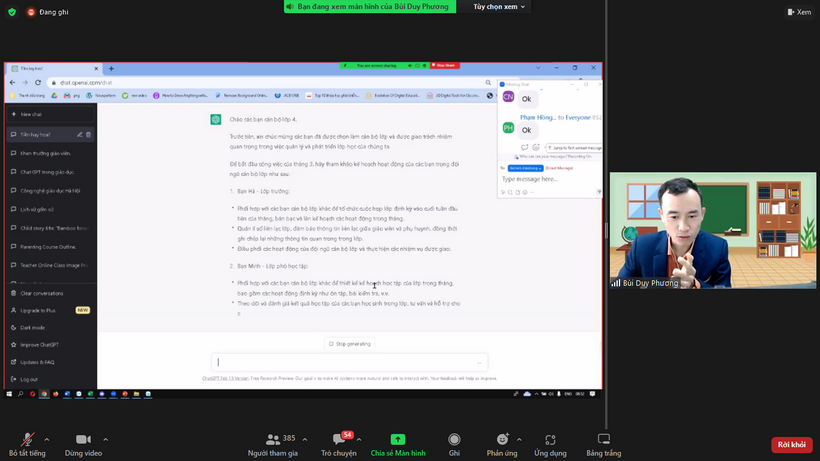The width and height of the screenshot is (820, 461).
Task: Click Upgrade to Plus
Action: click(38, 310)
